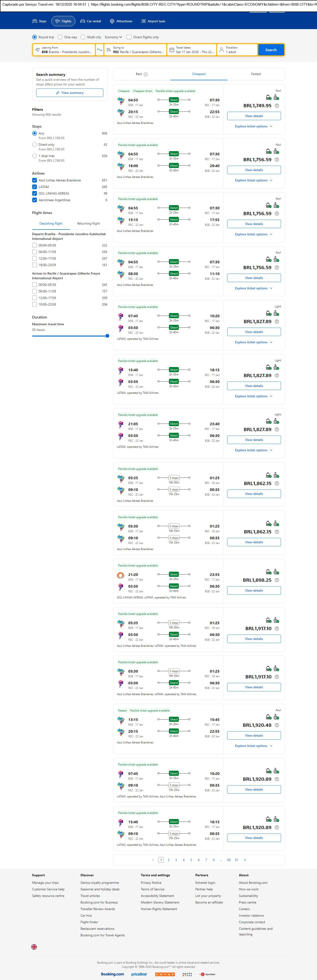
Task: Click the View summary button
Action: coord(70,93)
